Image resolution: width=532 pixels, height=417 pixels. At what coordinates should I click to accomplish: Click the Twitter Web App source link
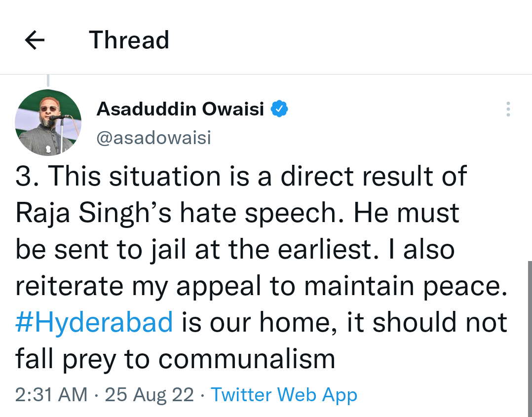284,395
